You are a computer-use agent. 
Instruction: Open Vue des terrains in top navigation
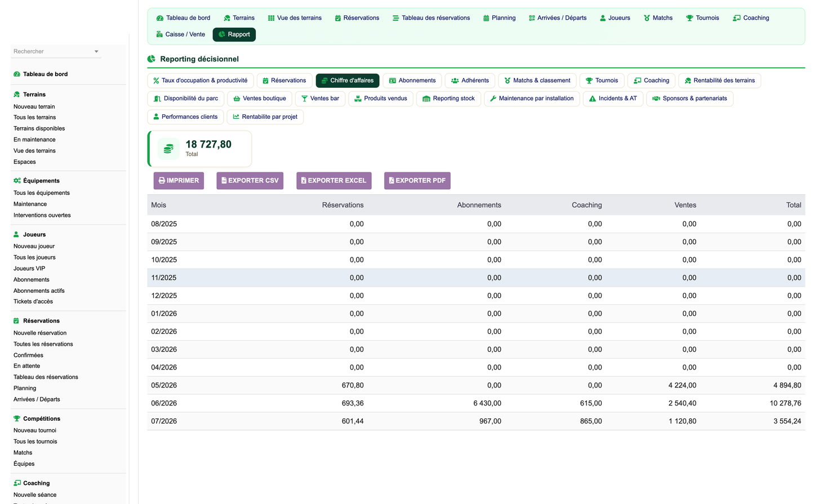coord(295,18)
